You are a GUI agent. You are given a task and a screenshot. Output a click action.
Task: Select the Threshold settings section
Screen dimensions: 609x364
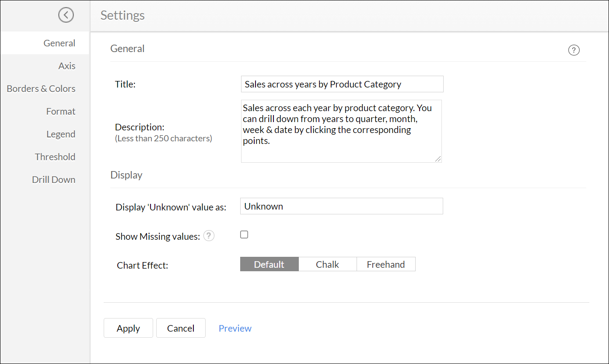(55, 157)
